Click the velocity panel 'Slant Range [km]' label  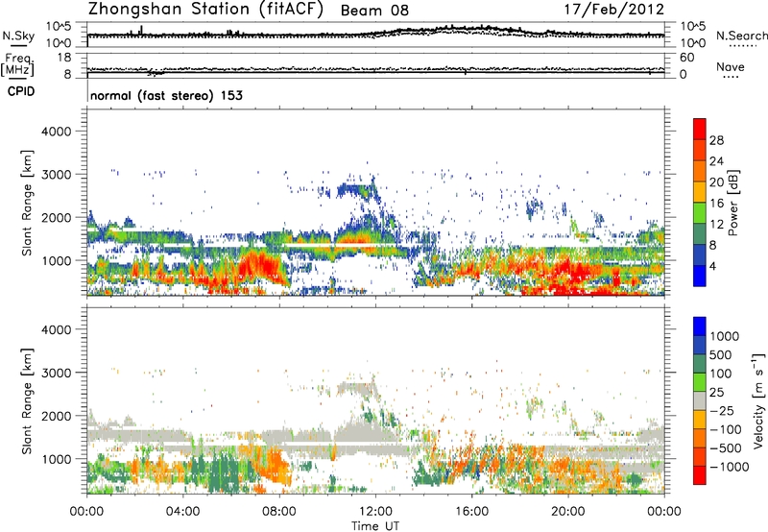(x=27, y=401)
